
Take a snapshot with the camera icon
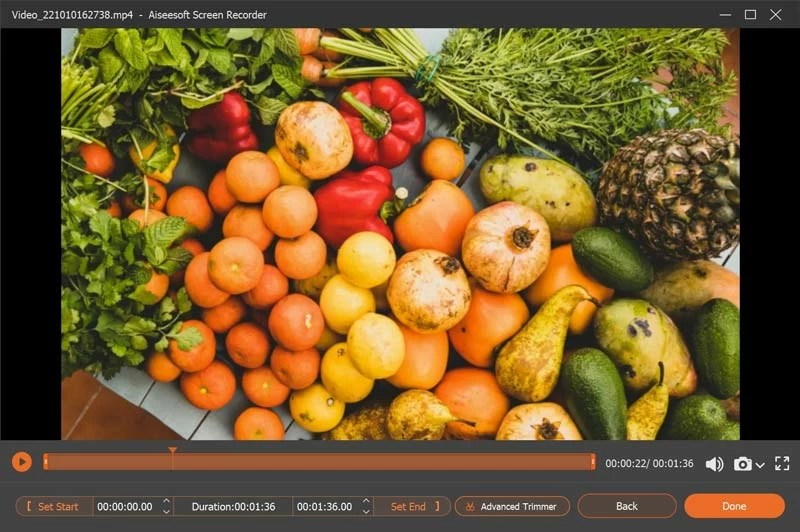click(x=742, y=464)
